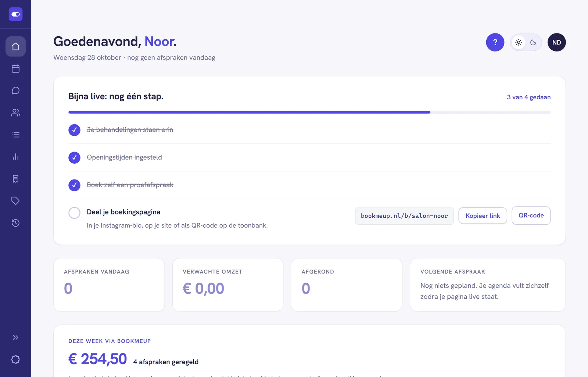Click 'Deel je boekingspagina' step title
Screen dimensions: 588x377
[x=123, y=212]
